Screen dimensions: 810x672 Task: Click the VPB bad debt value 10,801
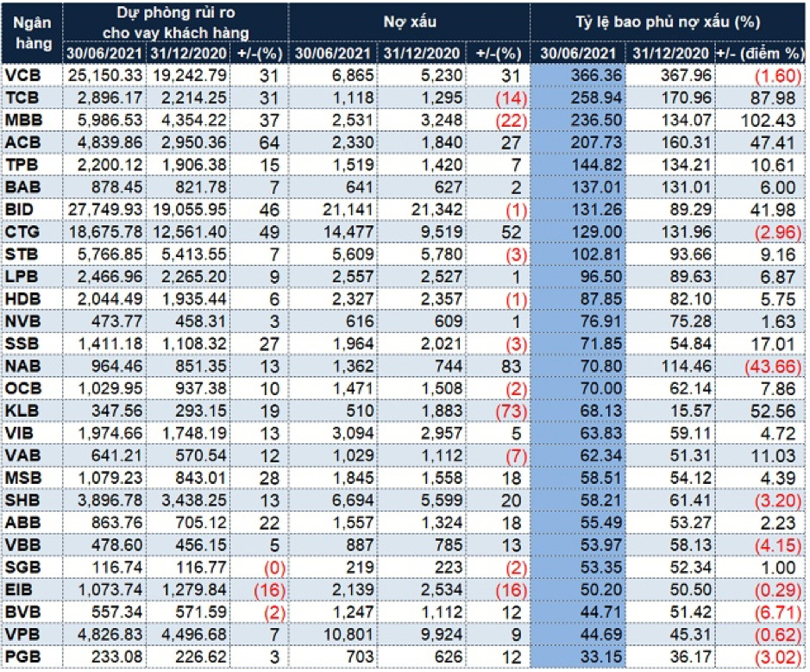click(x=344, y=637)
